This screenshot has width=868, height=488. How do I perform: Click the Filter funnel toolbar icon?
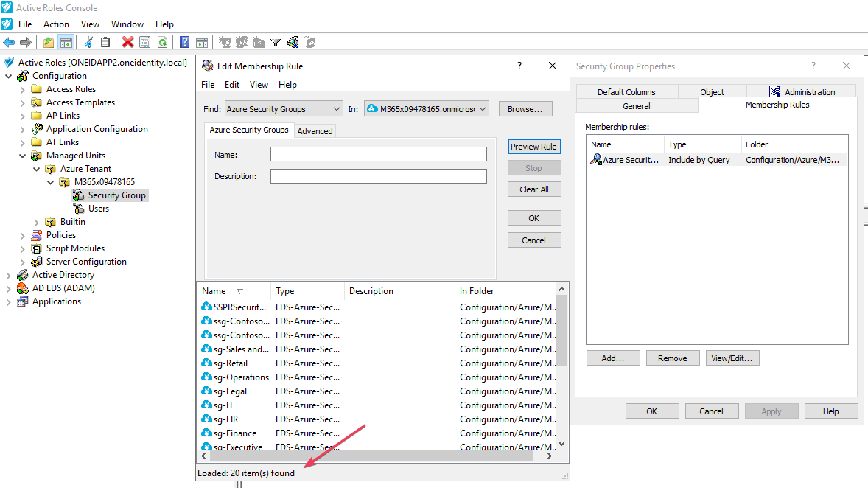pyautogui.click(x=276, y=42)
